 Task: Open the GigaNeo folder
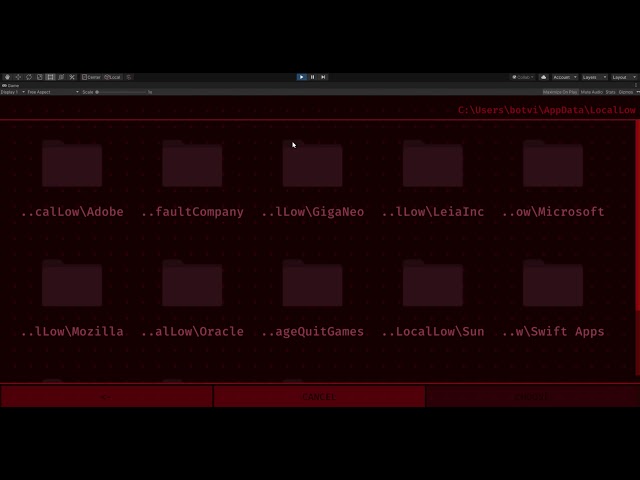point(312,163)
